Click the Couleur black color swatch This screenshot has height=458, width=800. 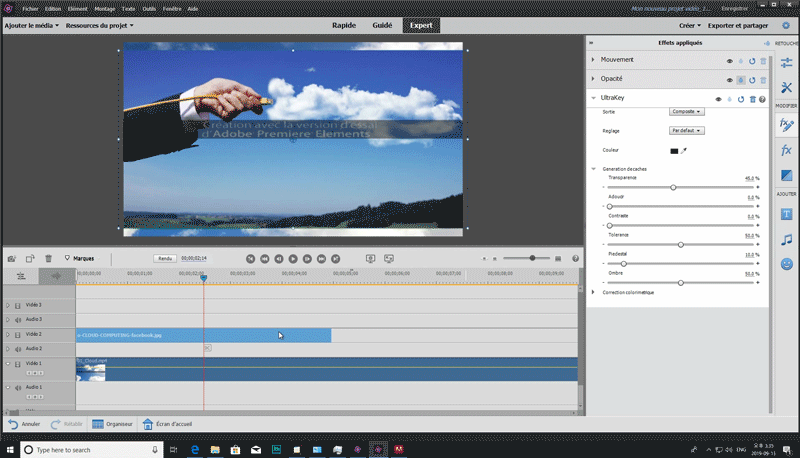(674, 150)
